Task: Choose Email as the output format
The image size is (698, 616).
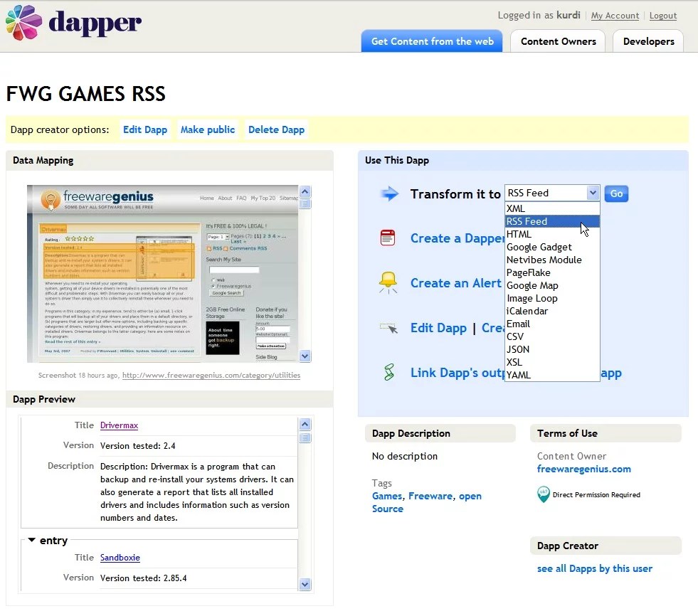Action: pyautogui.click(x=552, y=324)
